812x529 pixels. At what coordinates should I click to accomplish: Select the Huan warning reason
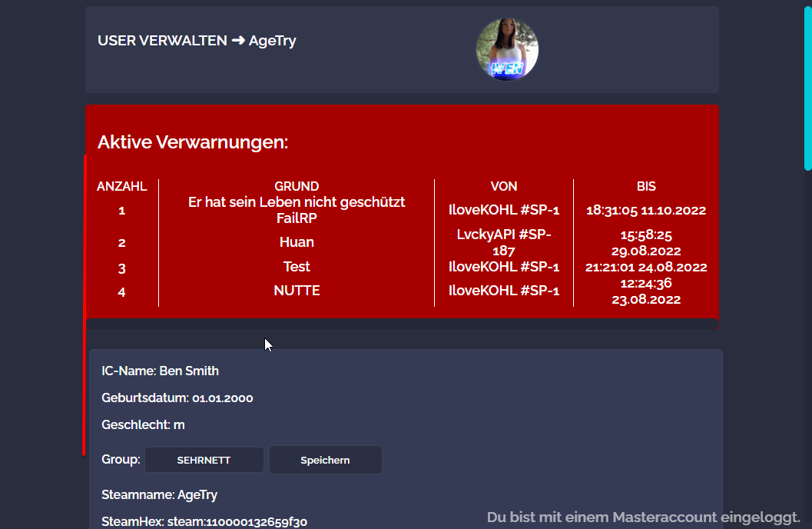pos(297,242)
